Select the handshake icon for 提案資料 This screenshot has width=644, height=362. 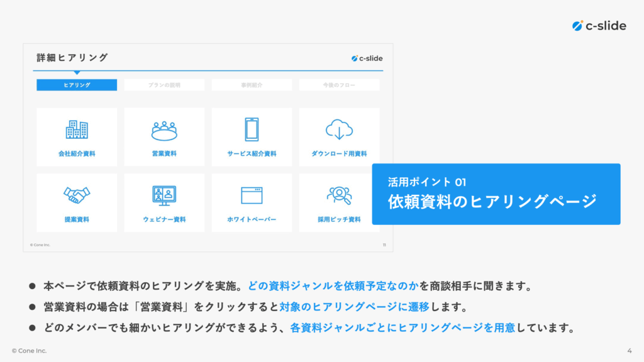77,195
